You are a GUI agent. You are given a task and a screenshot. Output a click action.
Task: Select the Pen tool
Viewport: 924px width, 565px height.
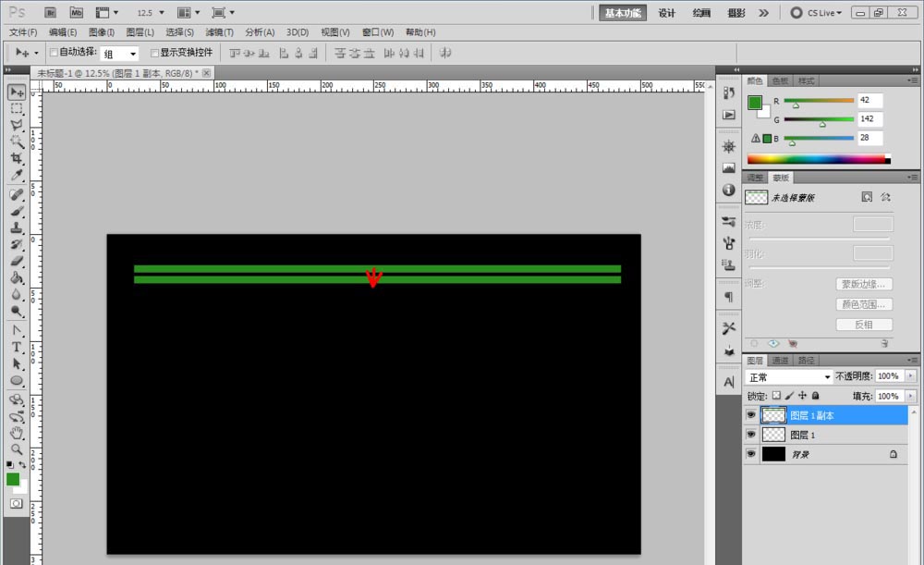pyautogui.click(x=17, y=330)
